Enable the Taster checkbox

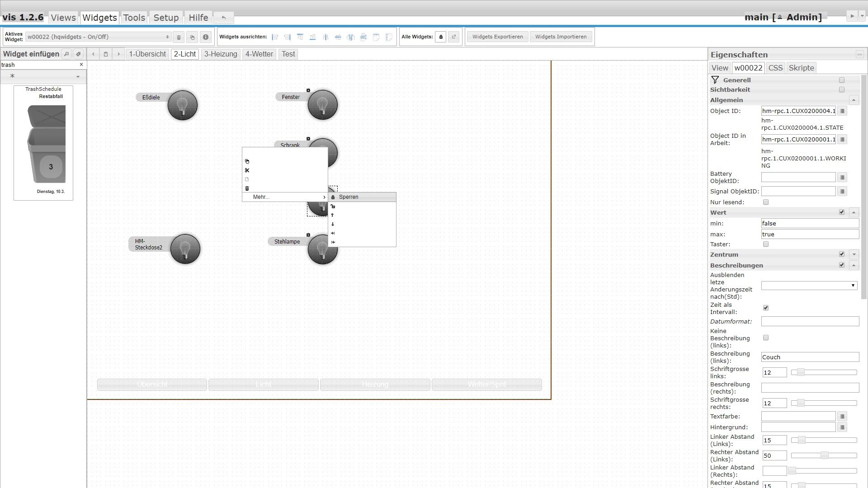coord(766,244)
